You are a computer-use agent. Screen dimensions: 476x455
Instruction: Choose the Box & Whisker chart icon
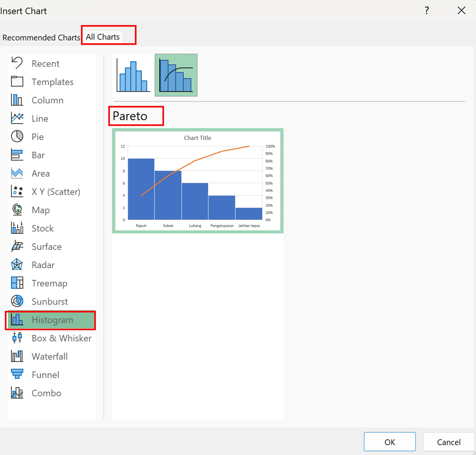(17, 338)
